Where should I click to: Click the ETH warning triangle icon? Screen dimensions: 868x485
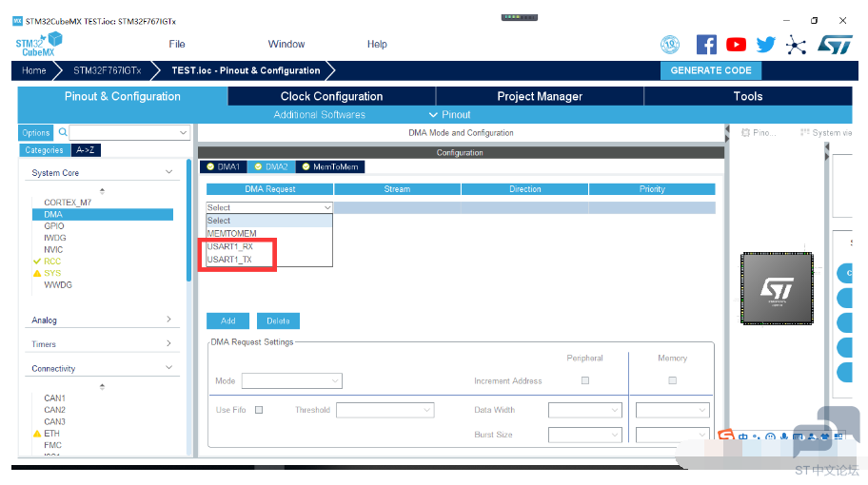pos(37,434)
